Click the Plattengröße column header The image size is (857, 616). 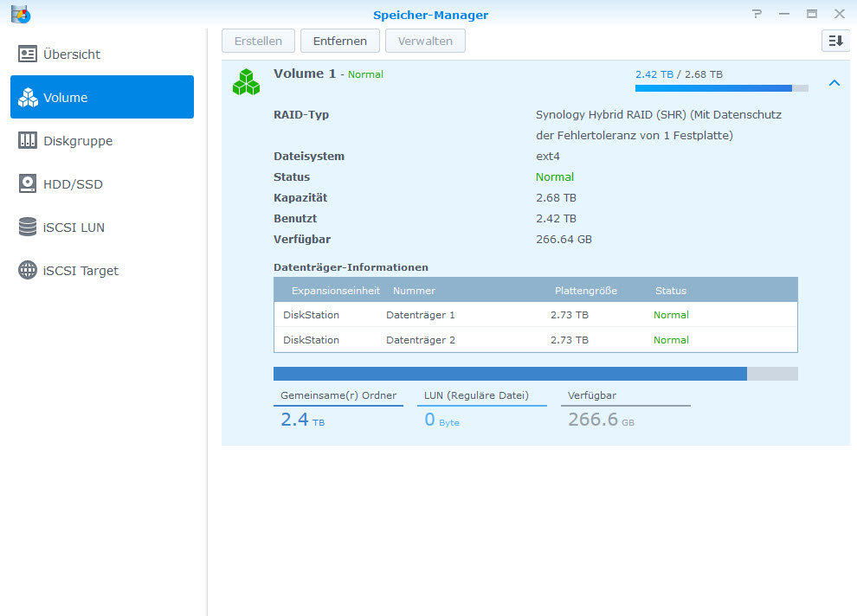[586, 291]
